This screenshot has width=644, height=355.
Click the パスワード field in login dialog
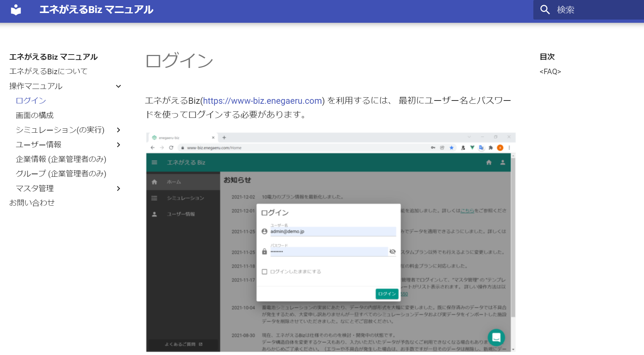329,252
